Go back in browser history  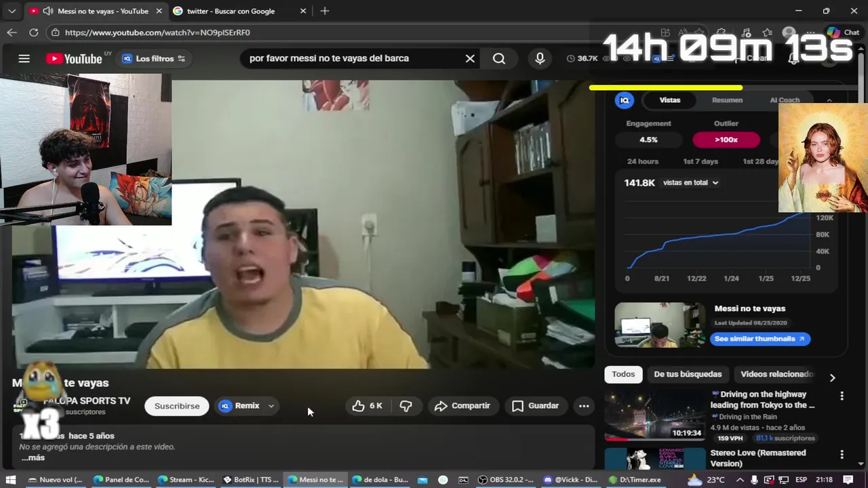12,33
